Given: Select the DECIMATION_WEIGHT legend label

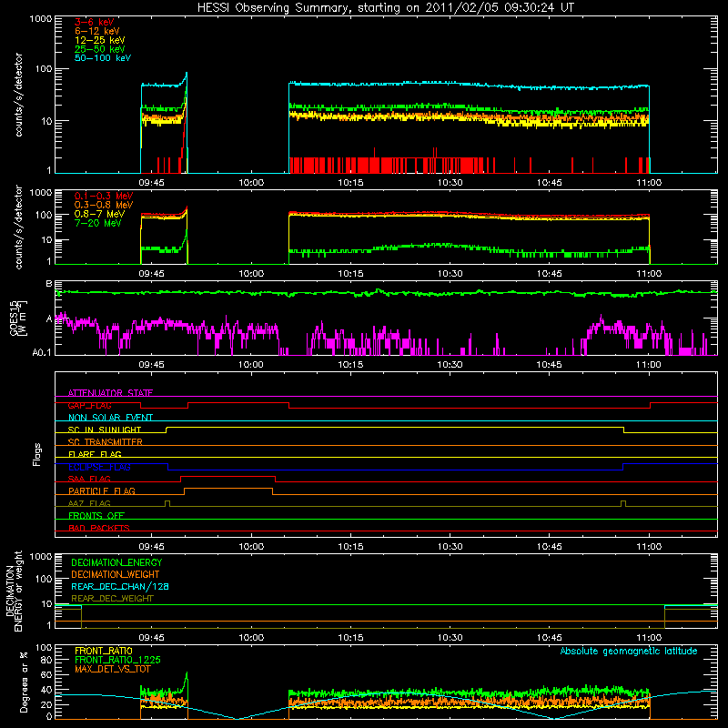Looking at the screenshot, I should [x=116, y=574].
